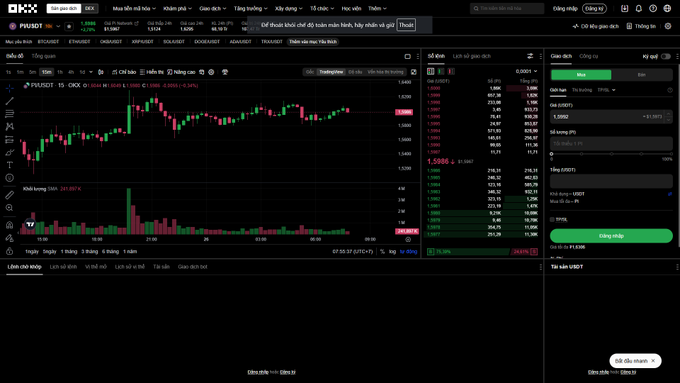This screenshot has height=383, width=680.
Task: Open Chỉ báo indicators
Action: click(x=124, y=72)
